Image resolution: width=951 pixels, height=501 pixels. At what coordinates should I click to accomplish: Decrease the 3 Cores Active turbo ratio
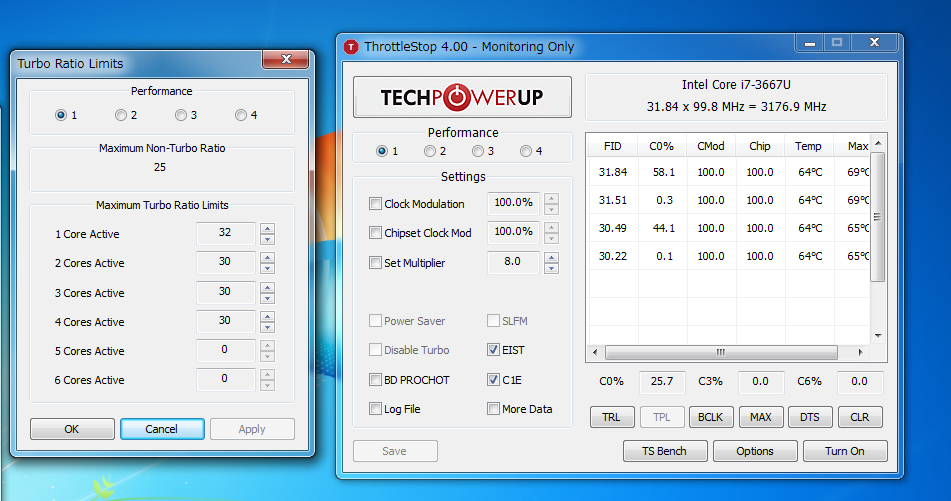pos(267,298)
